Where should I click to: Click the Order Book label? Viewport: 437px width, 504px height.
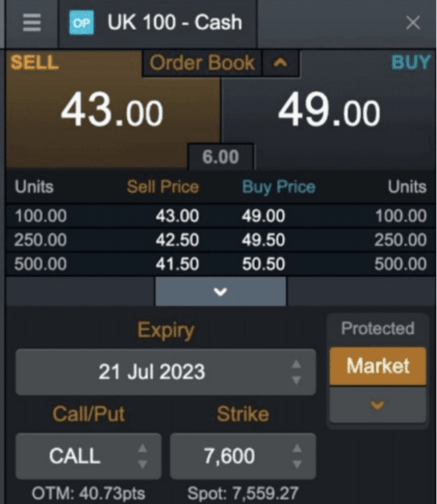pos(202,64)
